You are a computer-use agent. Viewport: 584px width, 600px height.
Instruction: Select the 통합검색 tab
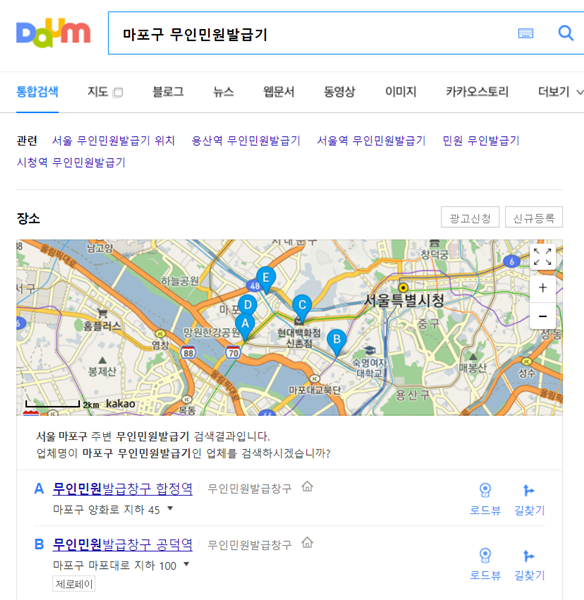click(x=37, y=92)
